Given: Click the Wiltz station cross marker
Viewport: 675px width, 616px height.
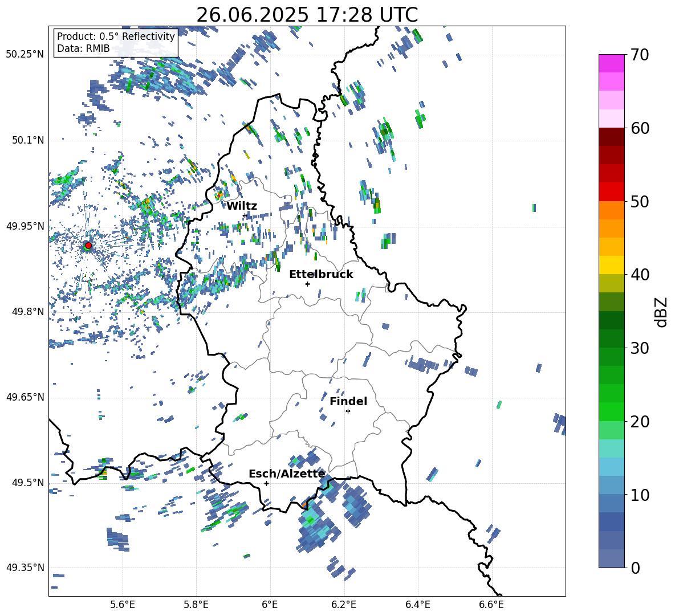Looking at the screenshot, I should pos(245,215).
